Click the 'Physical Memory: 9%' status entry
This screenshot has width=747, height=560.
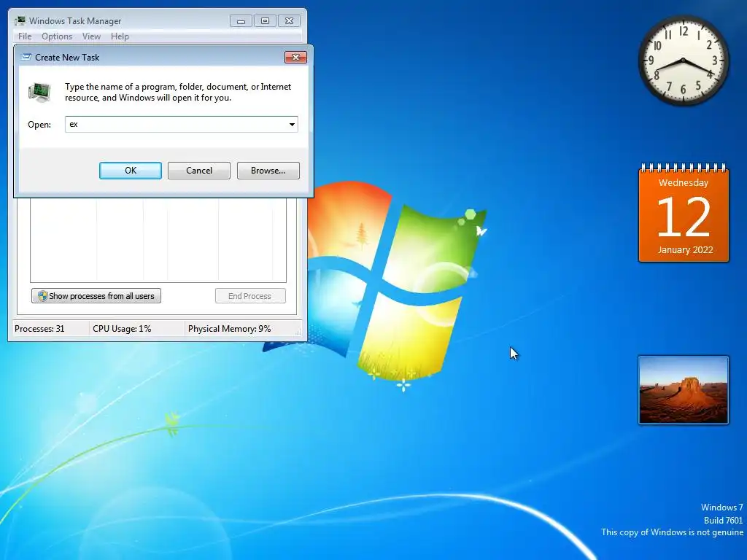click(229, 329)
